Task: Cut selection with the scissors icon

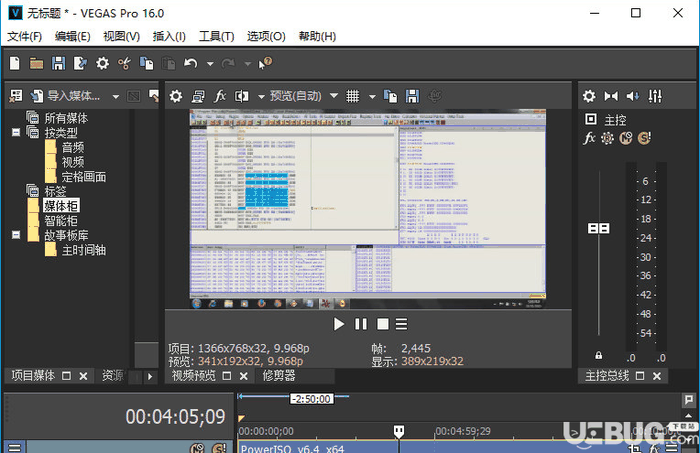Action: [x=124, y=63]
